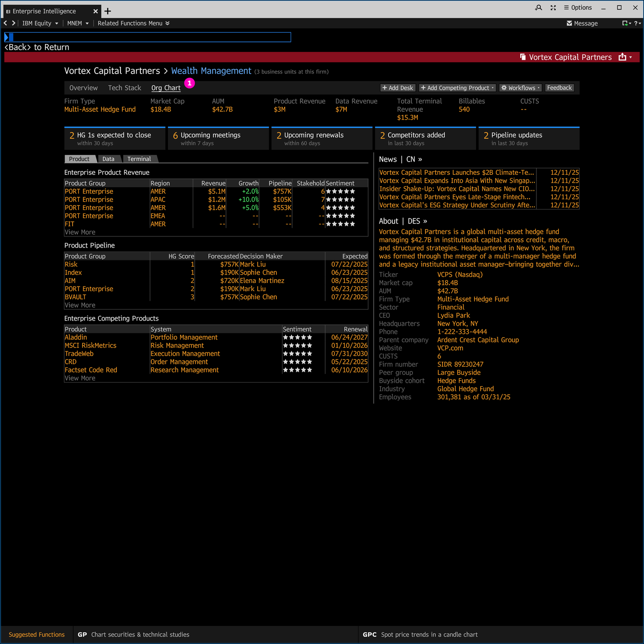Click View More under Product Pipeline
This screenshot has width=644, height=644.
coord(80,305)
